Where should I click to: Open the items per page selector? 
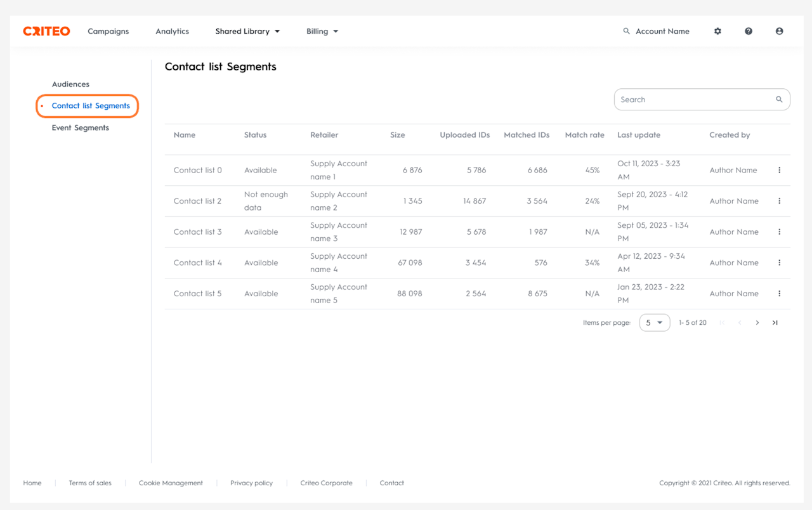[x=654, y=323]
